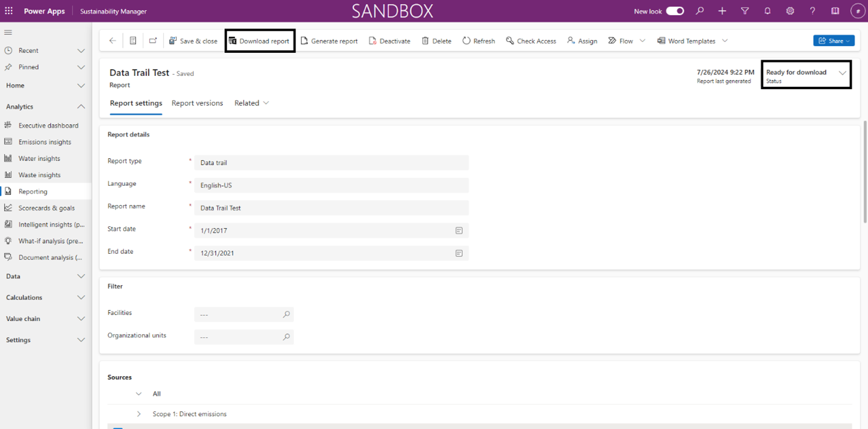868x429 pixels.
Task: Expand Scope 1: Direct emissions in Sources
Action: click(x=138, y=414)
